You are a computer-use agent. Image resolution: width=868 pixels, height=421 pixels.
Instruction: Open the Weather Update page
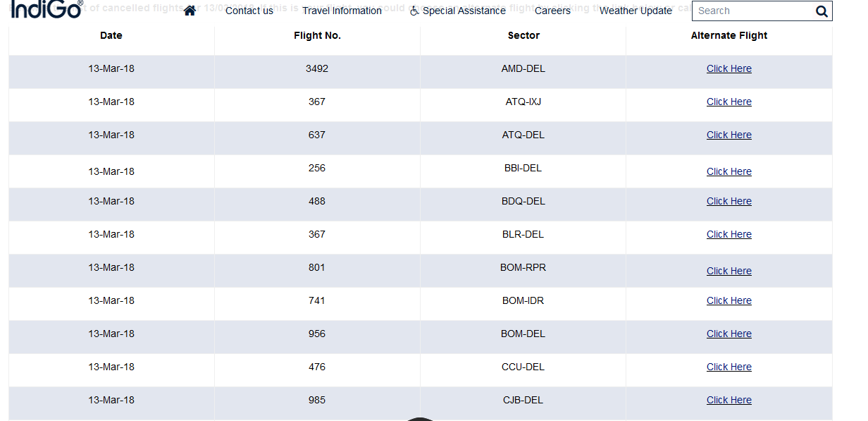(635, 11)
